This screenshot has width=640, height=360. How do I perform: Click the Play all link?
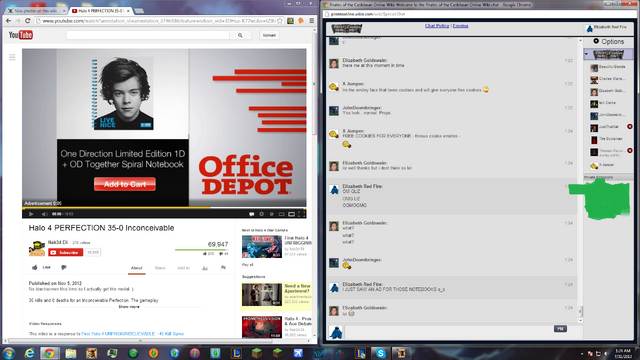coord(247,264)
